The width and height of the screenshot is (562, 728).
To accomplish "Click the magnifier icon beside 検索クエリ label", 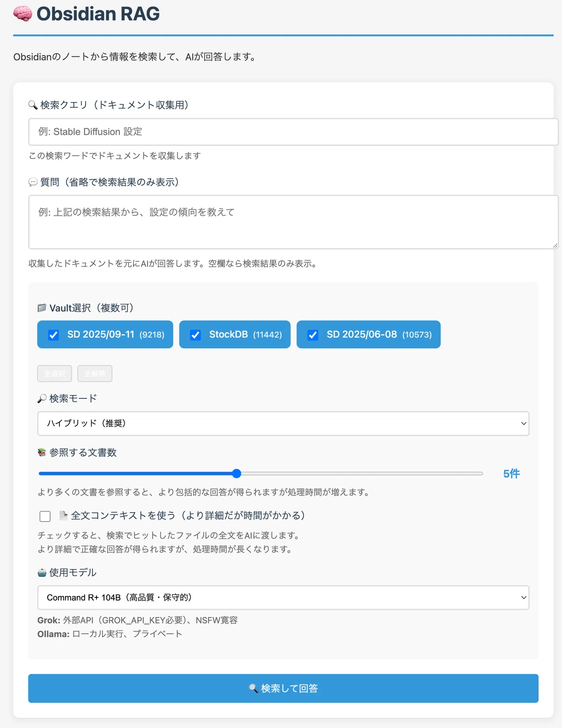I will click(33, 105).
